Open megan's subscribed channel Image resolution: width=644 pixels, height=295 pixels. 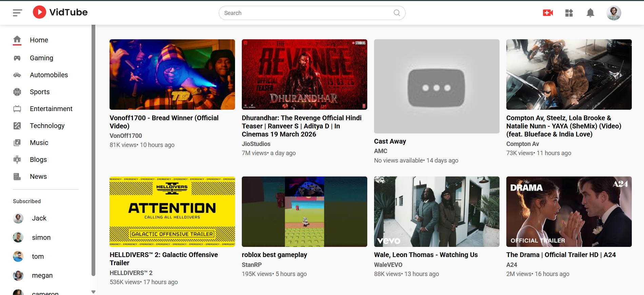click(x=42, y=275)
